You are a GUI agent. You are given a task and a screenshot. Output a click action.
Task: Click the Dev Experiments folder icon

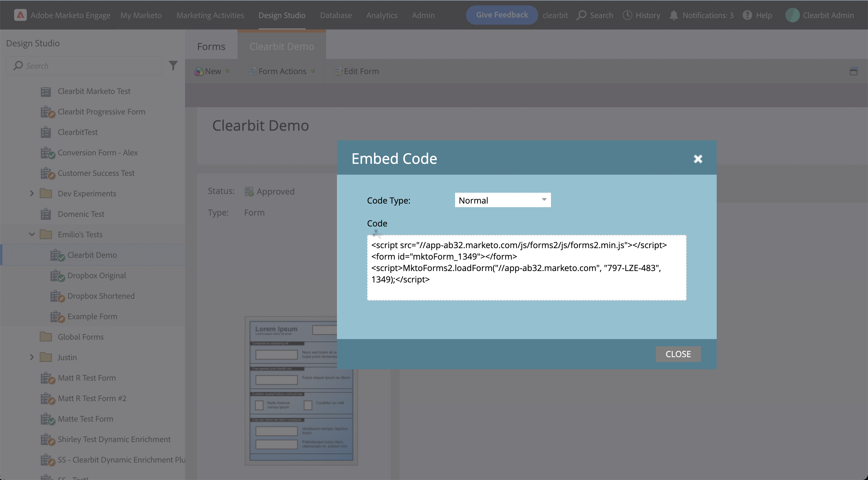tap(46, 194)
